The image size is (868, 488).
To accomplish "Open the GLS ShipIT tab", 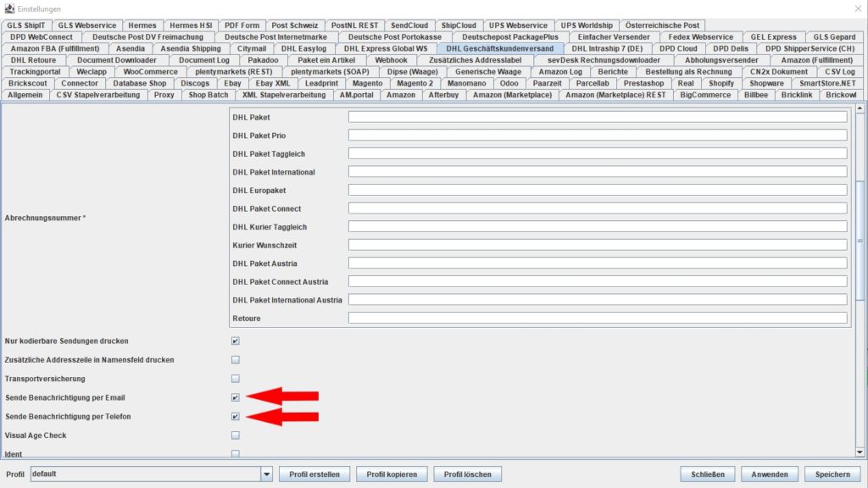I will pyautogui.click(x=26, y=25).
